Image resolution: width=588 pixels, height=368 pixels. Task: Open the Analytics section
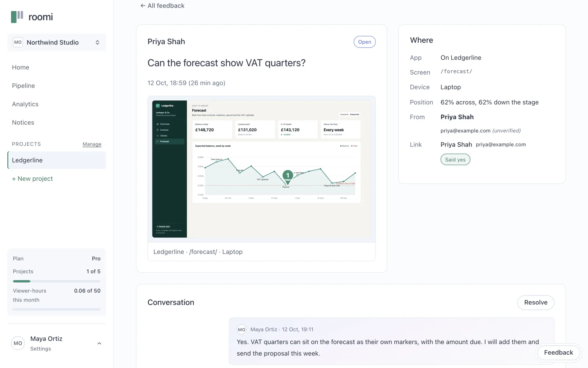click(x=25, y=104)
